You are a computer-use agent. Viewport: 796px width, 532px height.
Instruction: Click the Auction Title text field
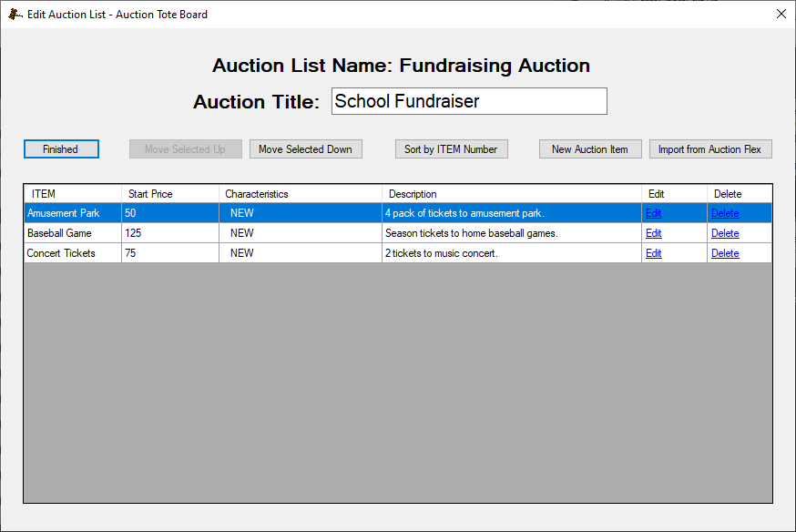[x=469, y=101]
